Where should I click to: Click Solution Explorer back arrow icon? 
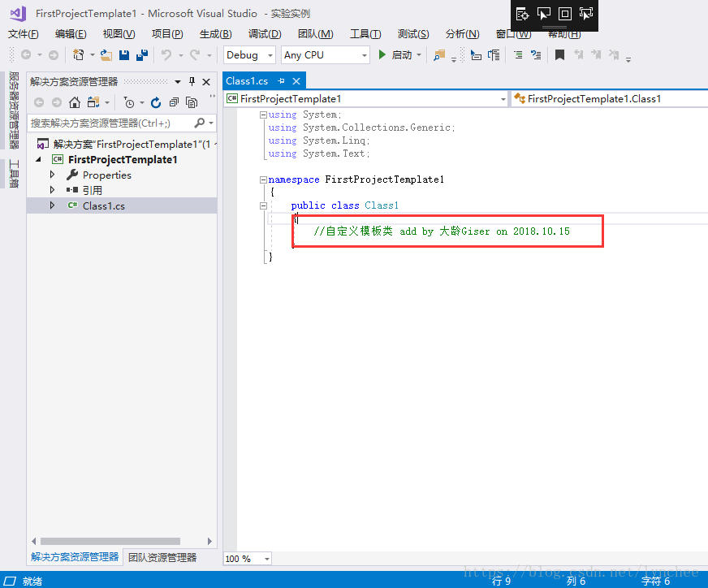pos(39,102)
